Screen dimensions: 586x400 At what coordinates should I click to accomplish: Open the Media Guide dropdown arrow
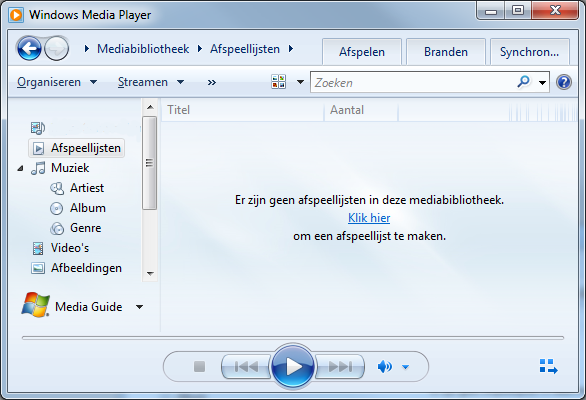pyautogui.click(x=139, y=307)
